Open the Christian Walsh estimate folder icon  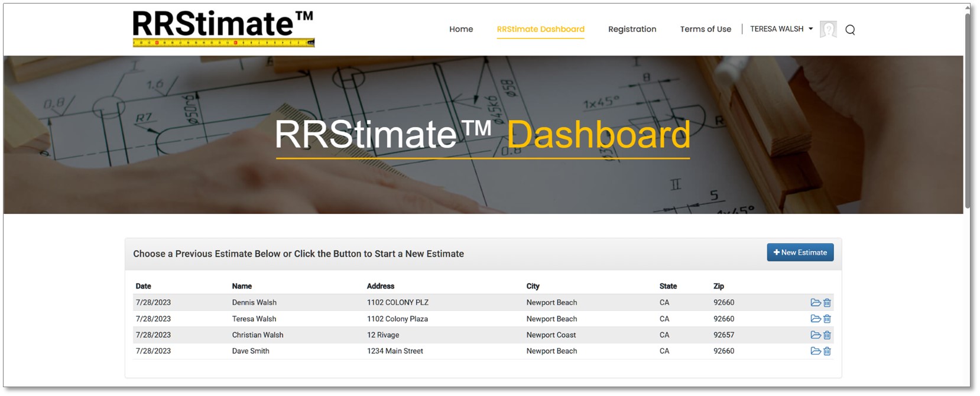pyautogui.click(x=815, y=335)
